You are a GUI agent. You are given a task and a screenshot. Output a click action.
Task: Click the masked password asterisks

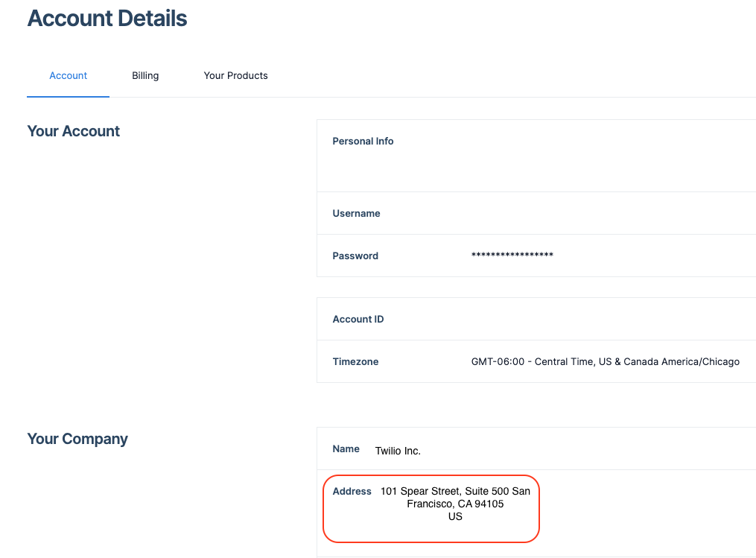[x=512, y=256]
